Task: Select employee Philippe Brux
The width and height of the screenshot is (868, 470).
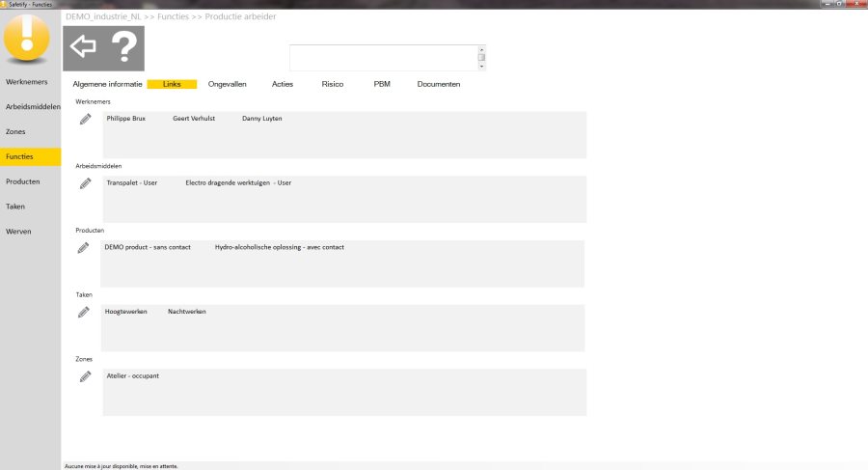Action: (126, 119)
